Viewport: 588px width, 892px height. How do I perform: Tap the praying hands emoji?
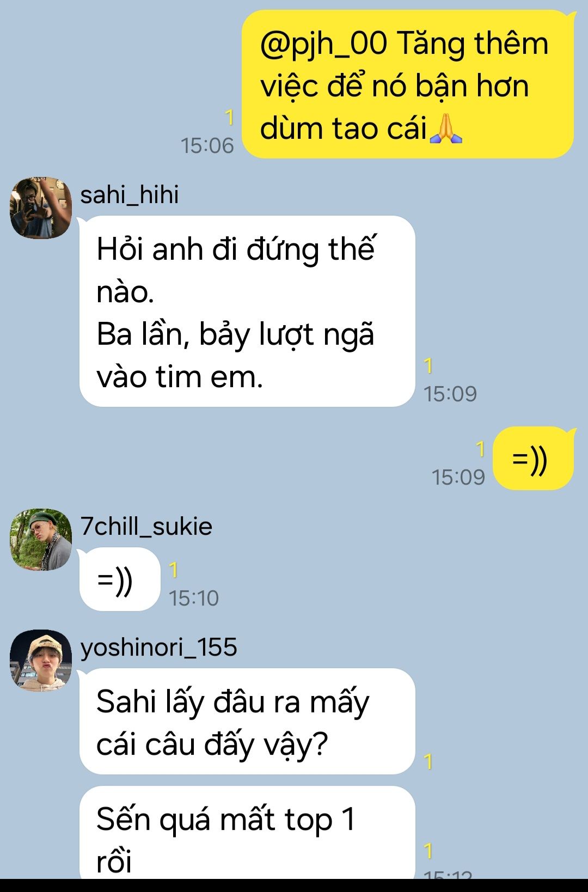(446, 129)
